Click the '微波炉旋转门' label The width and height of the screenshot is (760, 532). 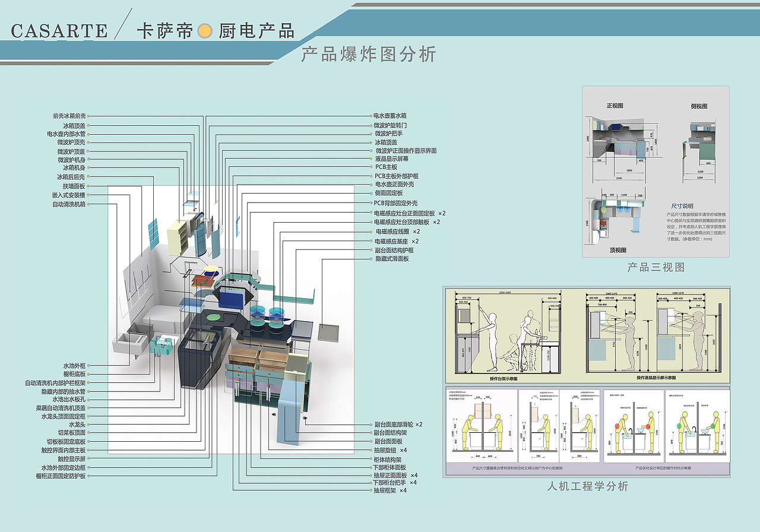[x=390, y=125]
